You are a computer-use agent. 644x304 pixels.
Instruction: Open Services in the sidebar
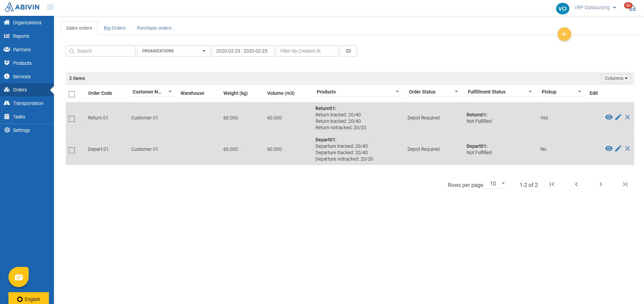[x=27, y=77]
